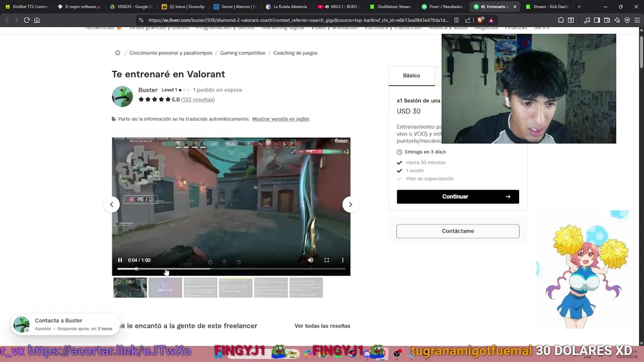Viewport: 644px width, 362px height.
Task: Click Mostrar versión en inglés link
Action: click(281, 119)
